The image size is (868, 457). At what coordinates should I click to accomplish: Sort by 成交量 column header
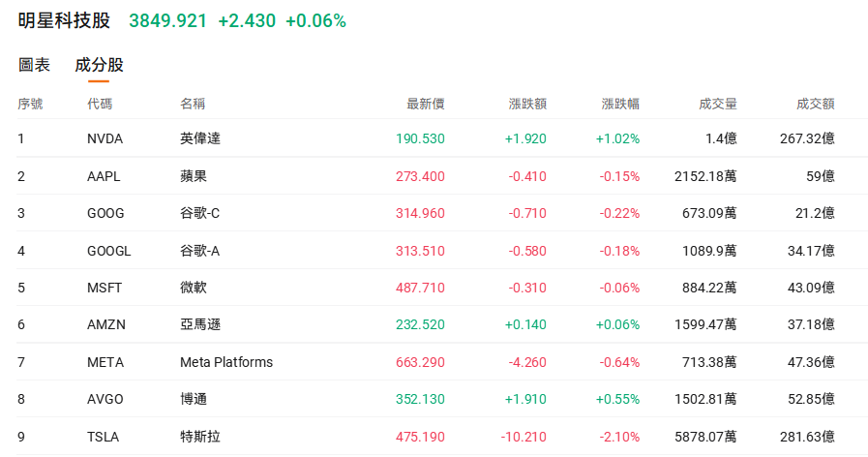click(717, 105)
